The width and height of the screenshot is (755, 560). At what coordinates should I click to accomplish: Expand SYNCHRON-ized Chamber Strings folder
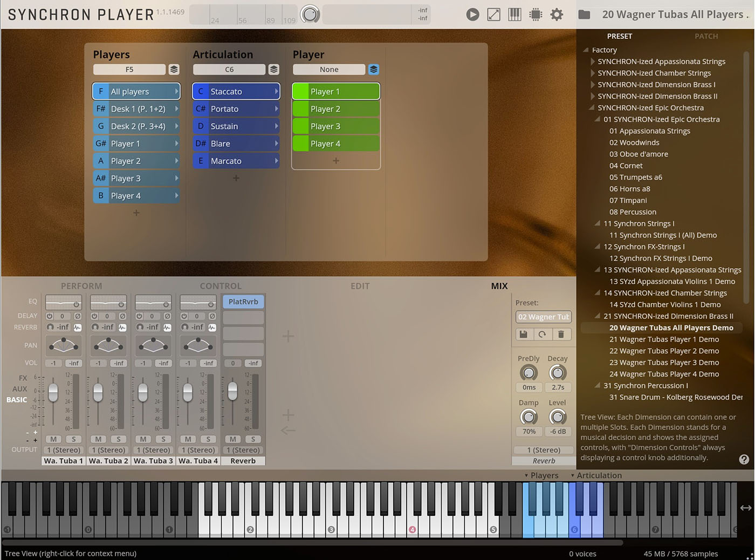pyautogui.click(x=593, y=73)
